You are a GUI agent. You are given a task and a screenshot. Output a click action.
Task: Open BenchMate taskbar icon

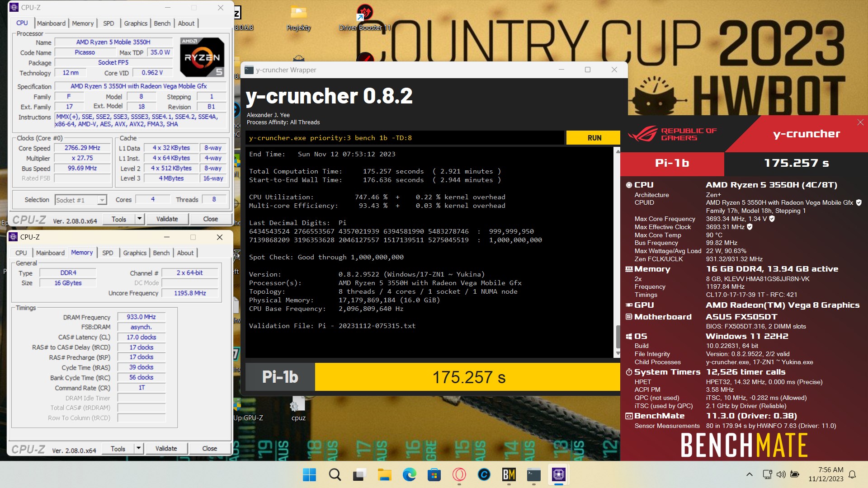pyautogui.click(x=509, y=474)
